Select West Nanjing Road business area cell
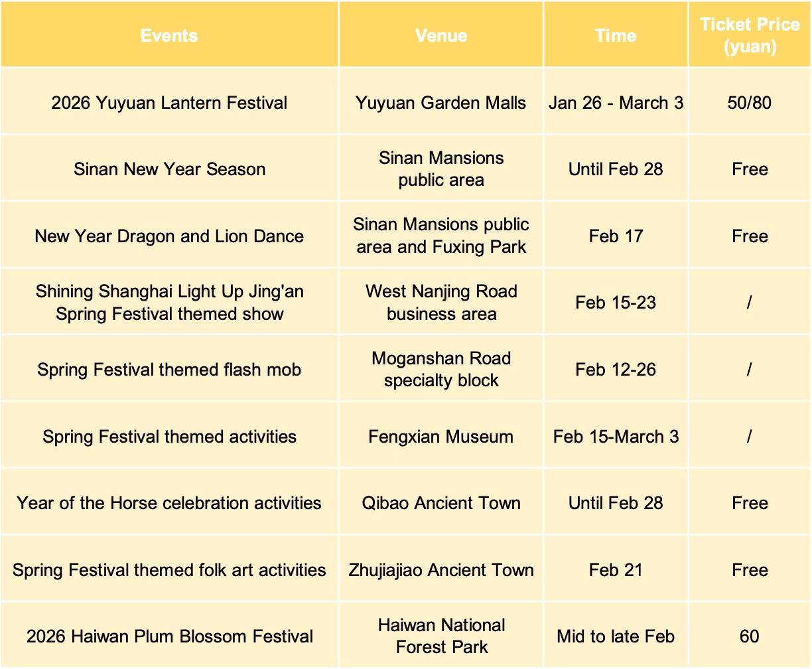 pos(441,303)
